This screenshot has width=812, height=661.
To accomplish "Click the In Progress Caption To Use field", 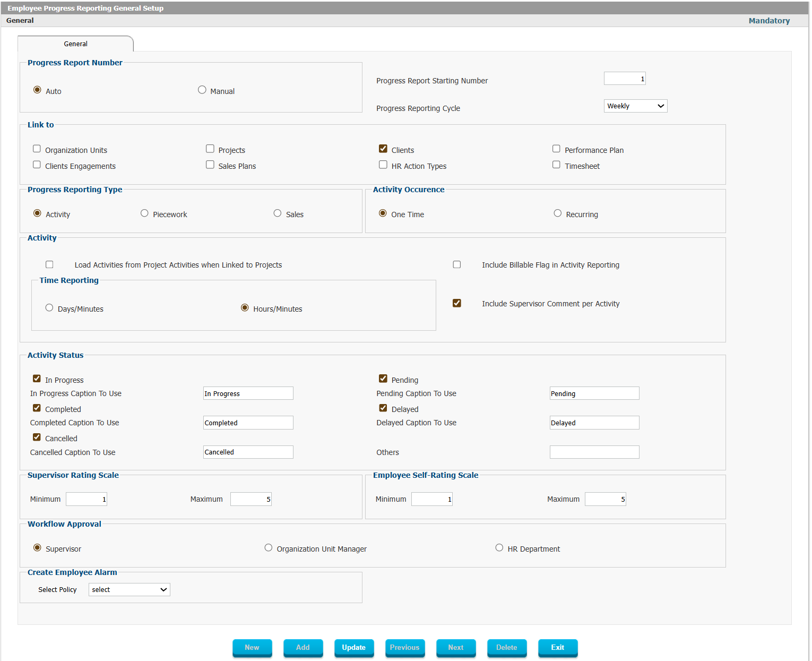I will click(248, 393).
